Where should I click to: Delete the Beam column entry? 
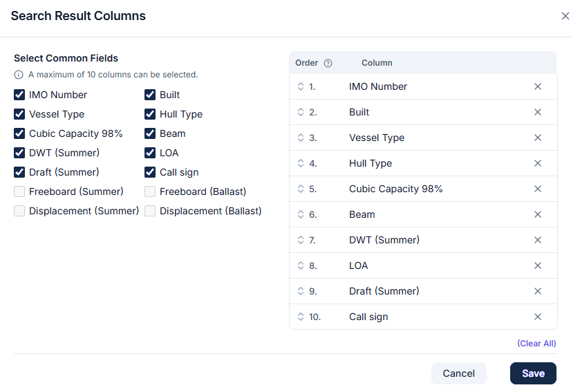[x=538, y=214]
